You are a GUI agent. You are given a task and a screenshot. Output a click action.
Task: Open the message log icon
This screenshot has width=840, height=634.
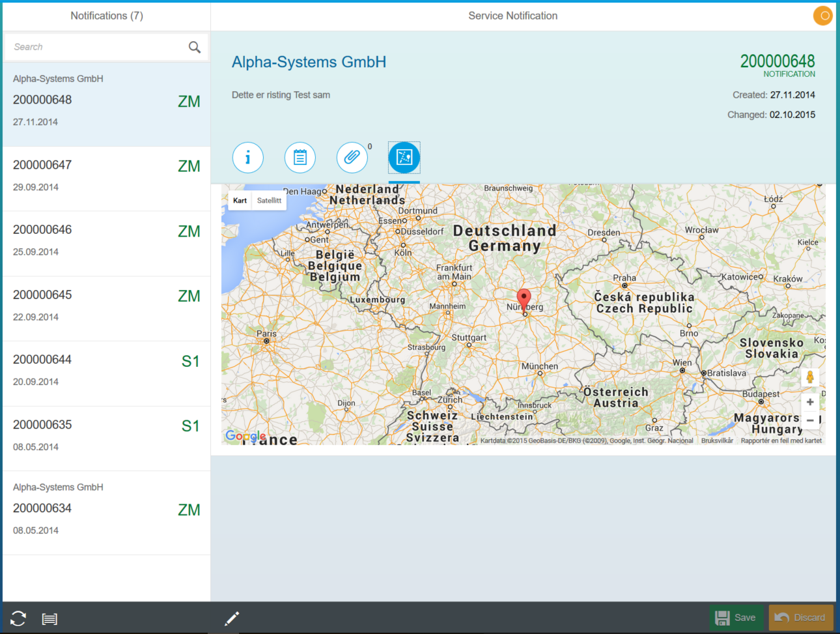tap(49, 618)
